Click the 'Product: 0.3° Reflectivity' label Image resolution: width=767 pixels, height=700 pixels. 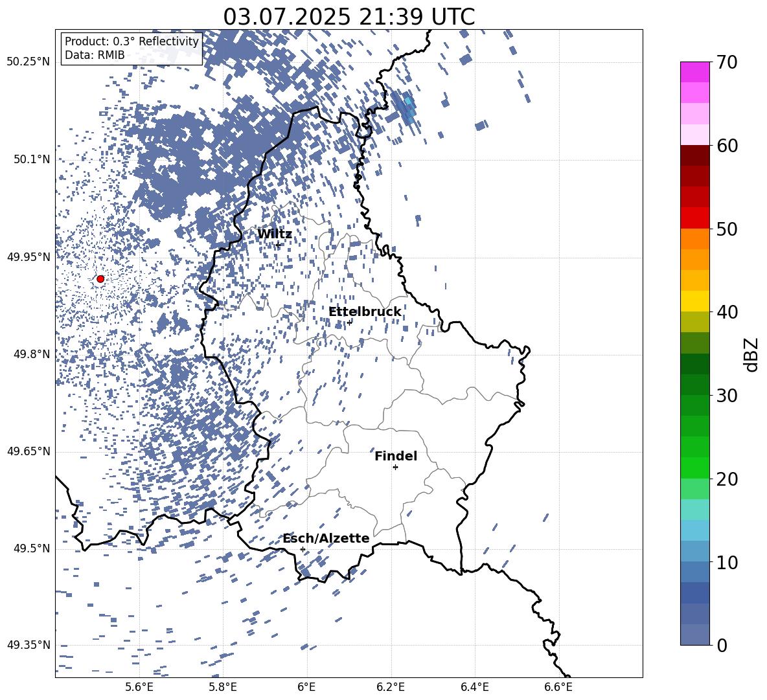(132, 41)
